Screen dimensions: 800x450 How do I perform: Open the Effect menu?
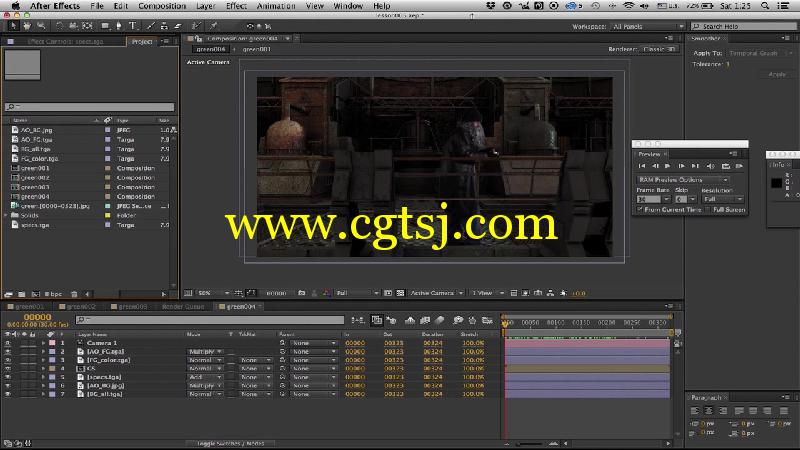pyautogui.click(x=236, y=6)
